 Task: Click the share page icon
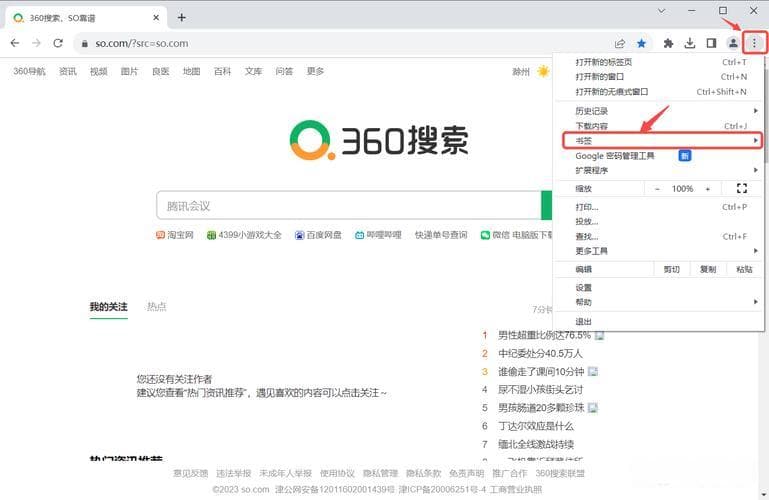620,44
